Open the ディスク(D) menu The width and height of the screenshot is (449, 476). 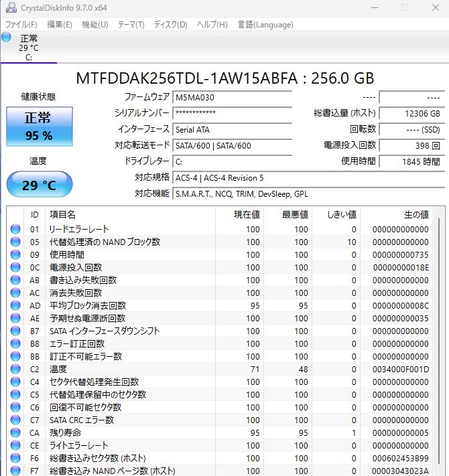tap(171, 25)
